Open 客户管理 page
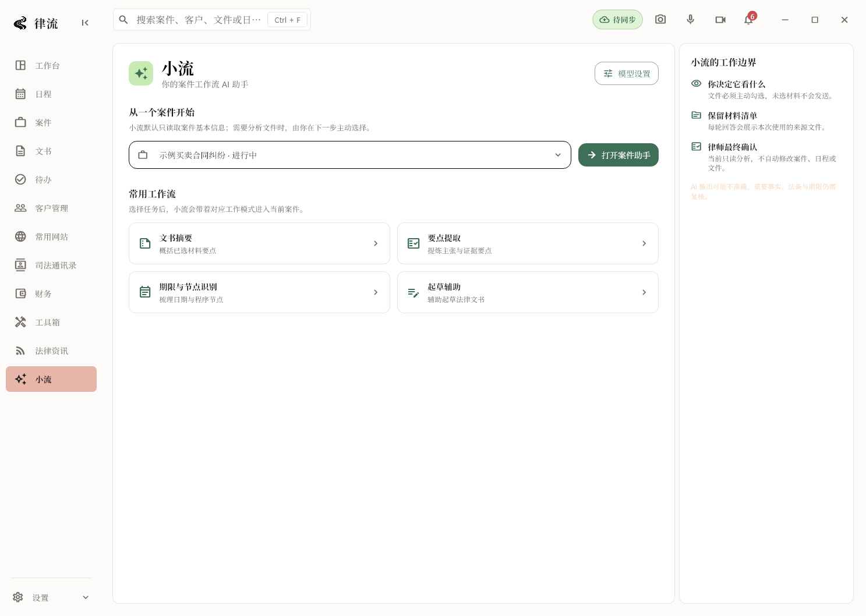 (x=51, y=208)
